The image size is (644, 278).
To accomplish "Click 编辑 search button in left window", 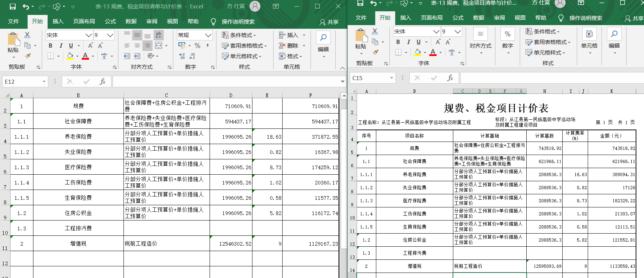I will pyautogui.click(x=323, y=44).
